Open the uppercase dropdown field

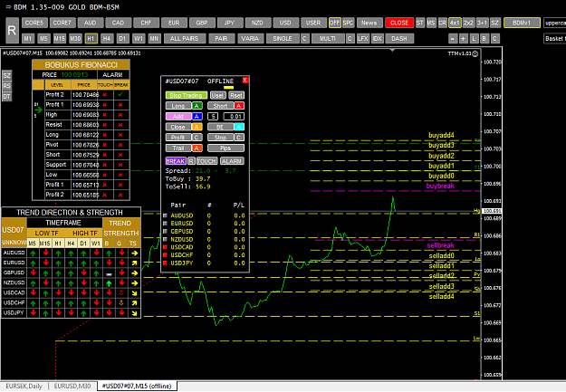point(554,23)
